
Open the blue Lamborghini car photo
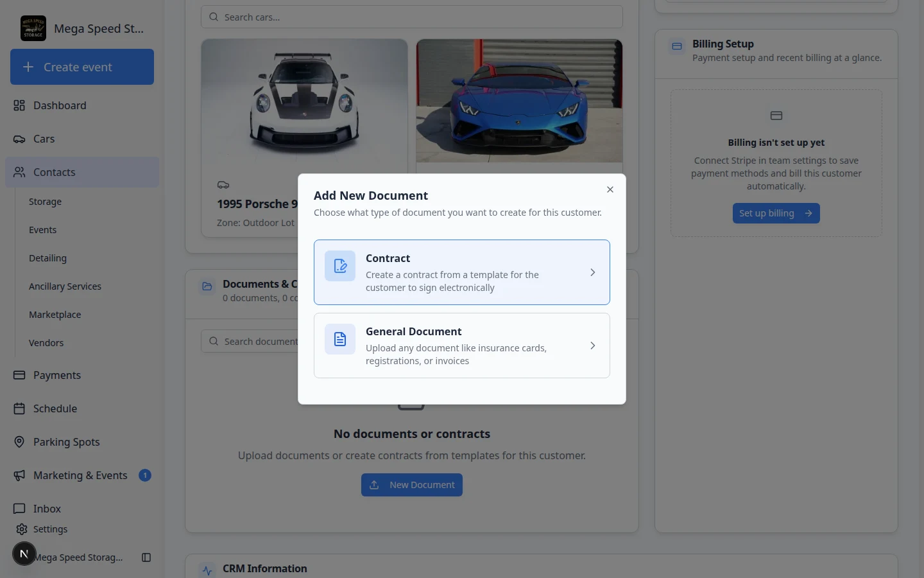pyautogui.click(x=519, y=101)
